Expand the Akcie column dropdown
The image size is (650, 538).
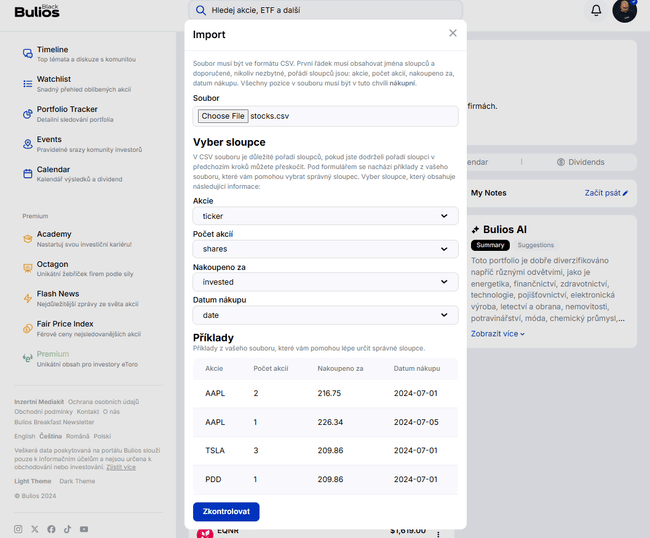coord(325,216)
